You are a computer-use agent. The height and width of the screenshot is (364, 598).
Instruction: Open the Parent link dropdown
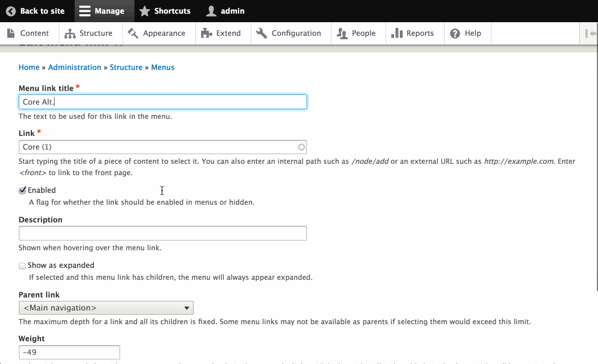pyautogui.click(x=106, y=308)
